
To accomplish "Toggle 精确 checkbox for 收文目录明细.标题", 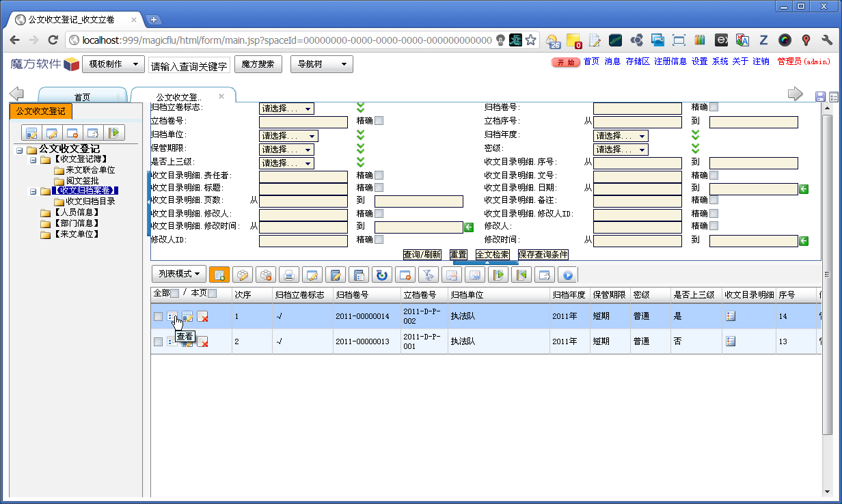I will 379,187.
